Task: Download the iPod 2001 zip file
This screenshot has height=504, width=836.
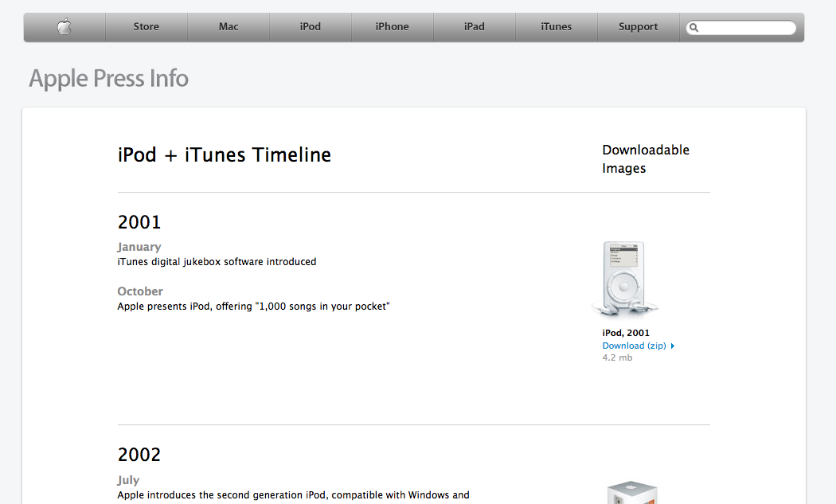Action: click(x=634, y=346)
